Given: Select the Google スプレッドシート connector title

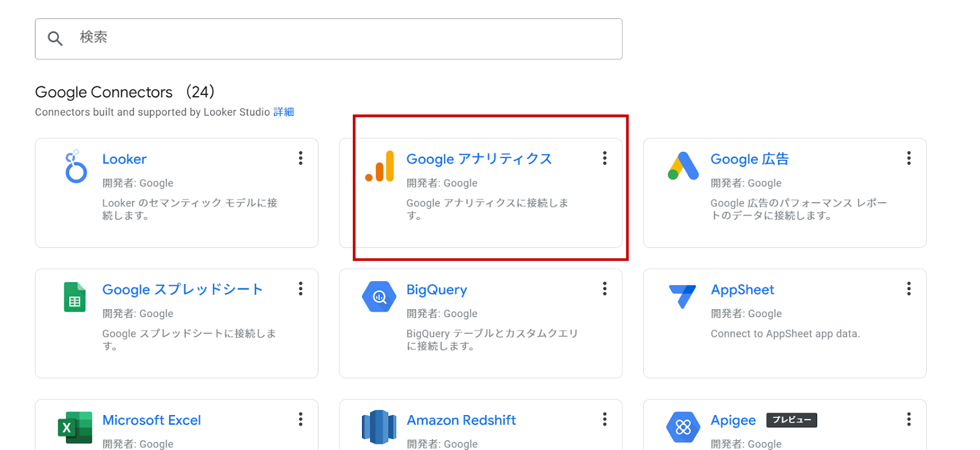Looking at the screenshot, I should 183,290.
